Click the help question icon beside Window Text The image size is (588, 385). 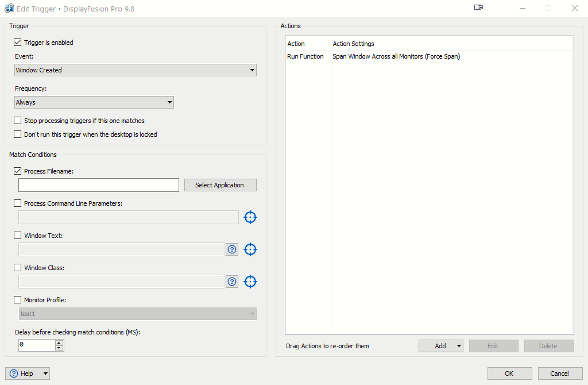pyautogui.click(x=232, y=249)
